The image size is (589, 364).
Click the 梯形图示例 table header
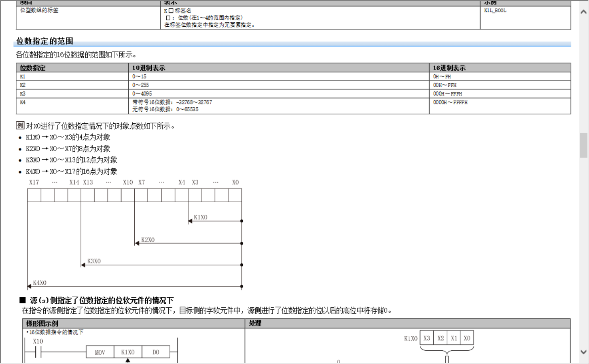(x=42, y=324)
